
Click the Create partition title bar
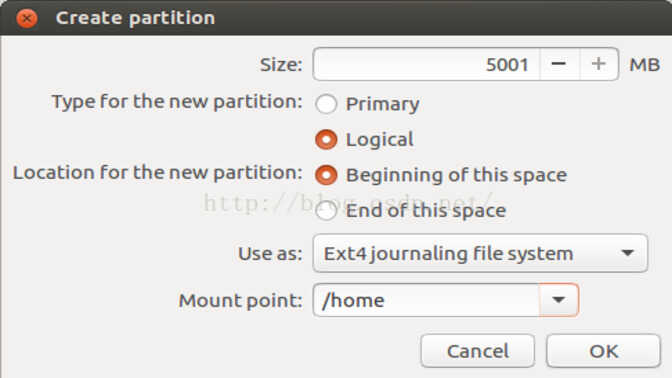pyautogui.click(x=336, y=18)
